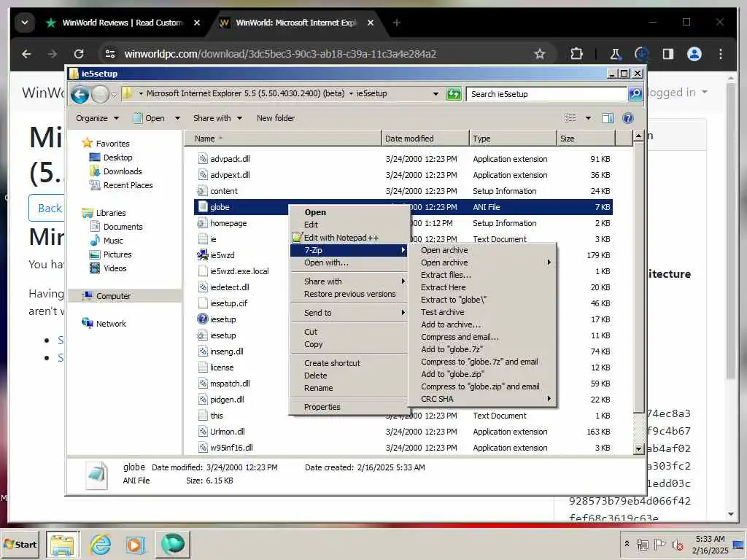The height and width of the screenshot is (560, 747).
Task: Open the Pictures library
Action: coord(117,254)
